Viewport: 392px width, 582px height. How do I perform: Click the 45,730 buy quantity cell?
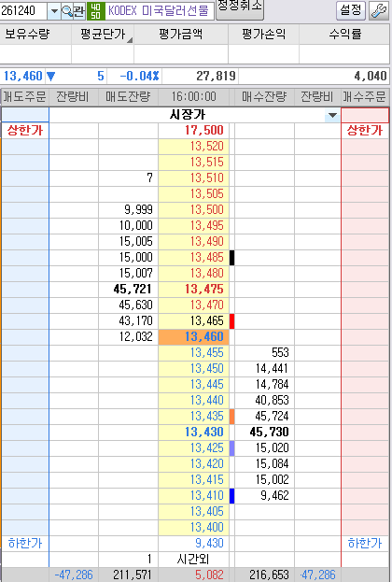tap(264, 432)
